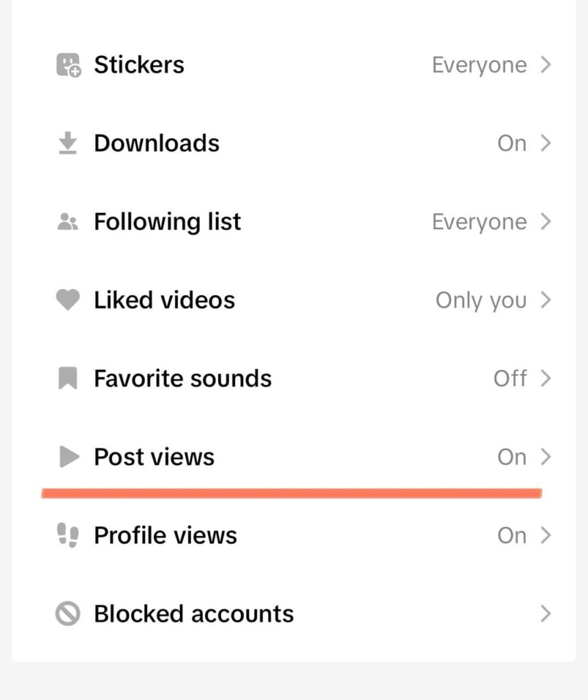Screen dimensions: 588x700
Task: Change the Liked videos Only you value
Action: pyautogui.click(x=481, y=300)
